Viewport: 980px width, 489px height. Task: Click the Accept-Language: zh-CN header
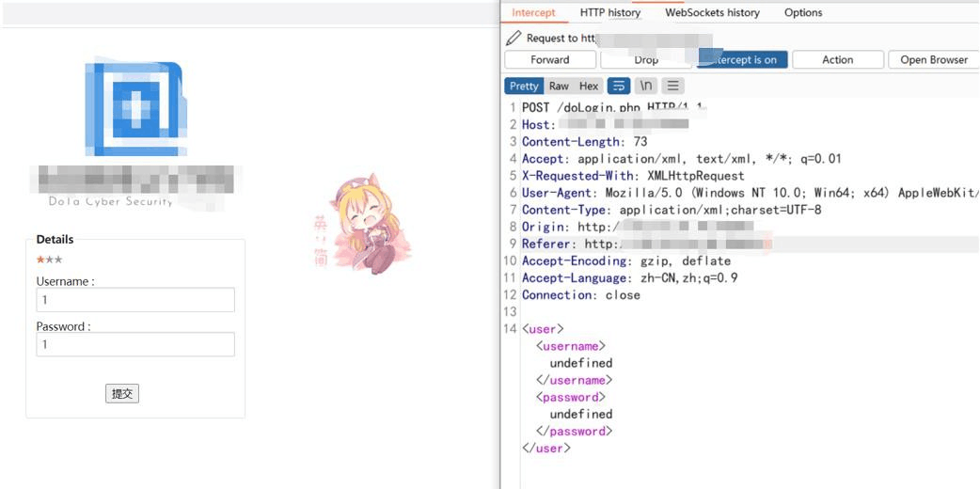click(x=629, y=277)
